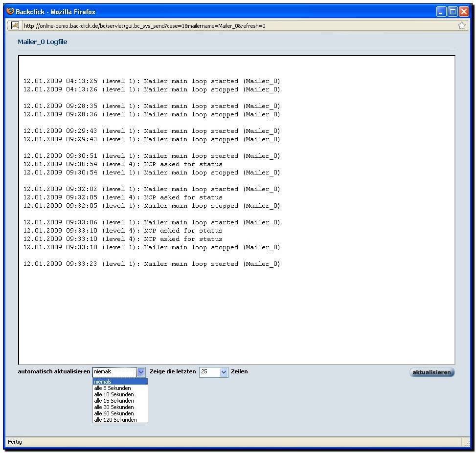Click log line '09:30:51 Mailer main loop started'
This screenshot has width=476, height=453.
(x=152, y=156)
